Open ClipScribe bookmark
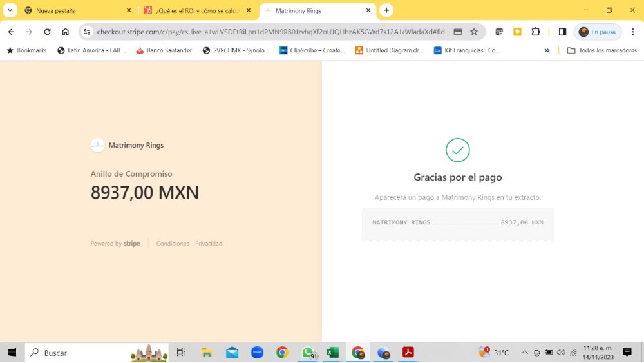 (312, 50)
